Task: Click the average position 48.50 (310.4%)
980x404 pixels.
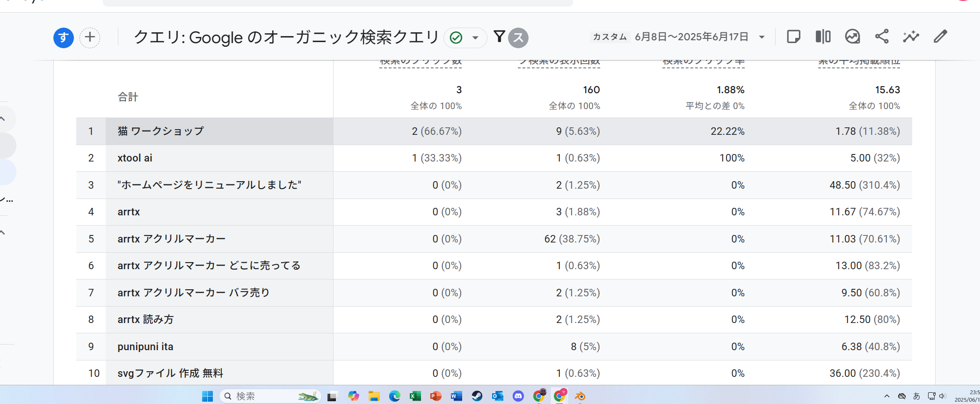Action: pyautogui.click(x=864, y=185)
